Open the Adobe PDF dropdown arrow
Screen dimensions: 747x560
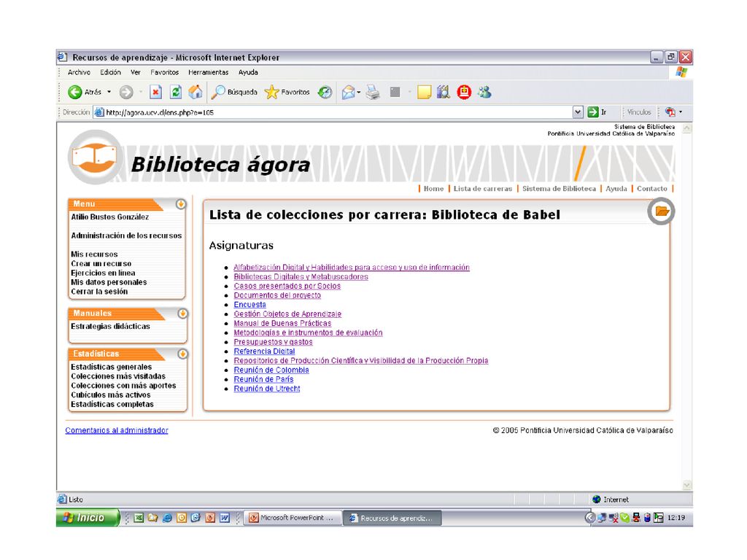[681, 112]
